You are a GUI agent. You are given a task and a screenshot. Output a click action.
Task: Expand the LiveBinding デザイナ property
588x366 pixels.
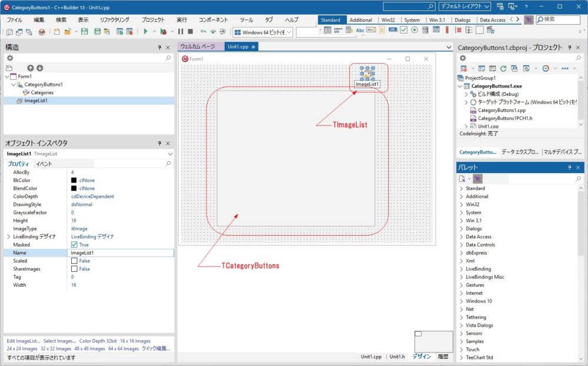(8, 237)
